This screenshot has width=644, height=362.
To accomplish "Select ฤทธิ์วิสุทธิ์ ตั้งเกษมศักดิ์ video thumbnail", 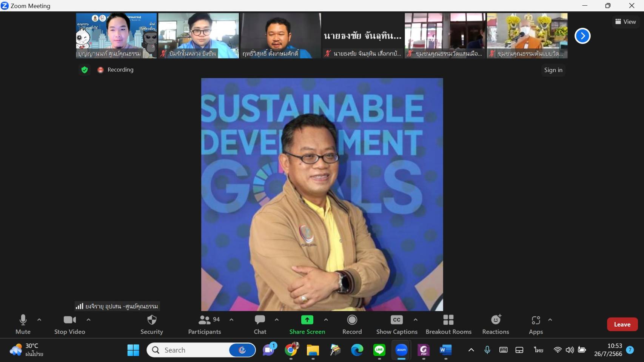I will [280, 36].
